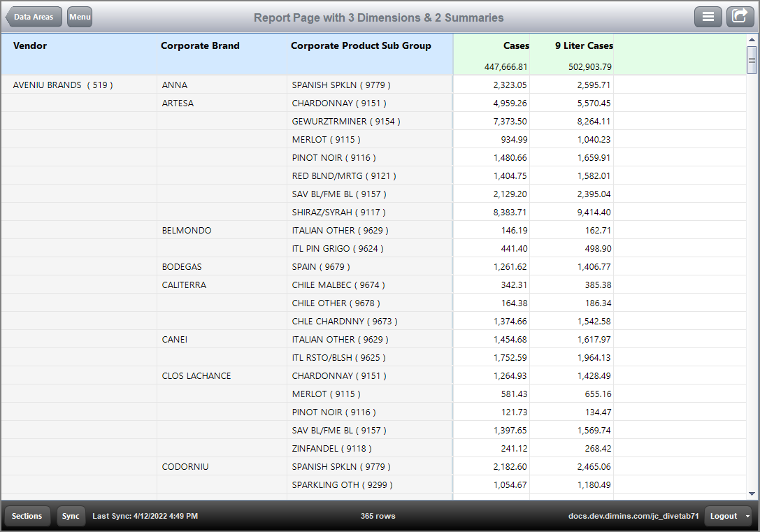Grab the vertical scrollbar thumb
The image size is (760, 532).
(x=752, y=60)
